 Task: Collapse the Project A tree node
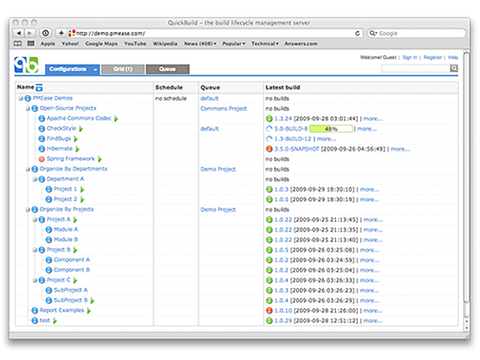click(35, 220)
